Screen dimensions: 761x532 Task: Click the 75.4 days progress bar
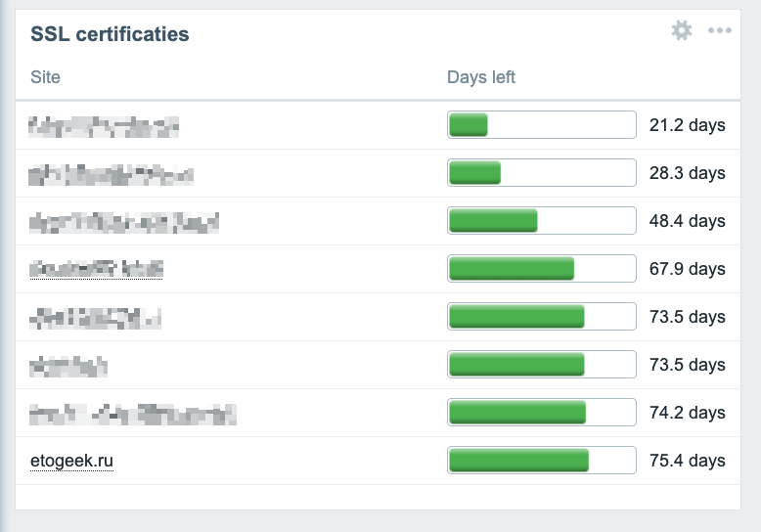tap(542, 461)
